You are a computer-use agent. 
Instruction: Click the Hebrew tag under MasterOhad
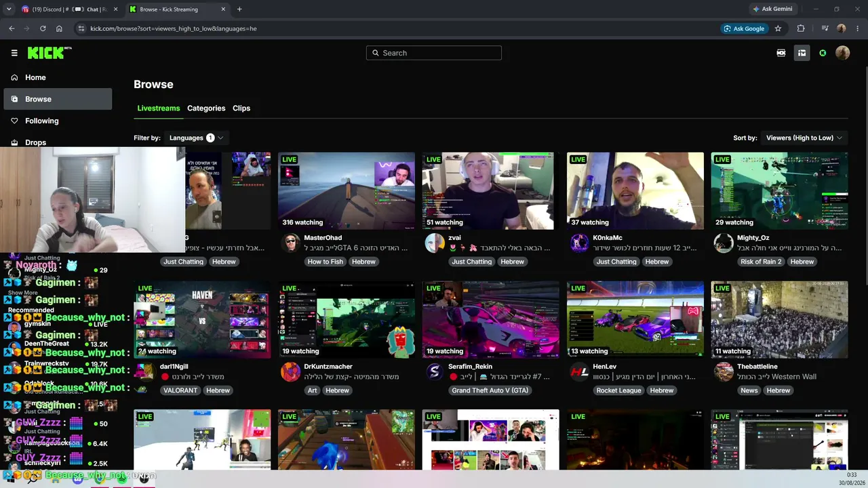(363, 262)
